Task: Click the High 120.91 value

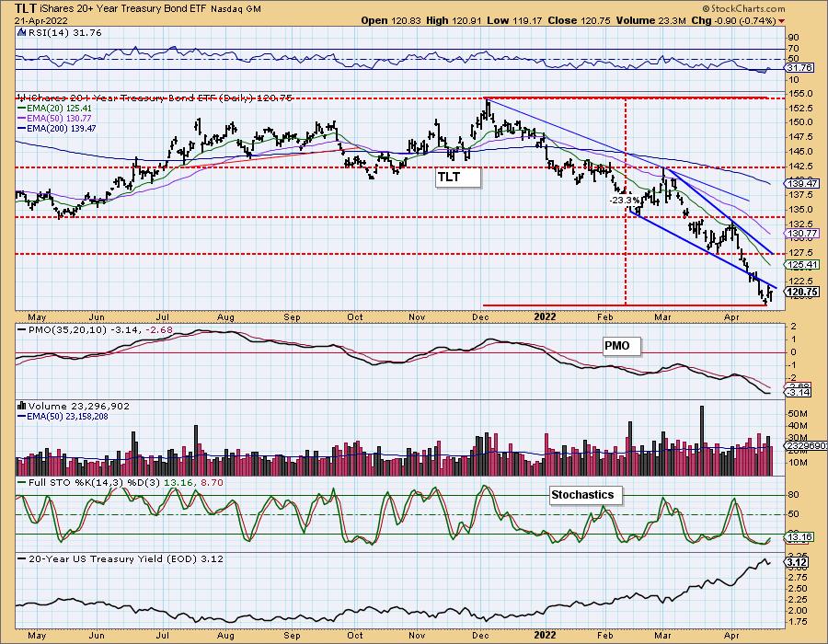Action: click(455, 20)
